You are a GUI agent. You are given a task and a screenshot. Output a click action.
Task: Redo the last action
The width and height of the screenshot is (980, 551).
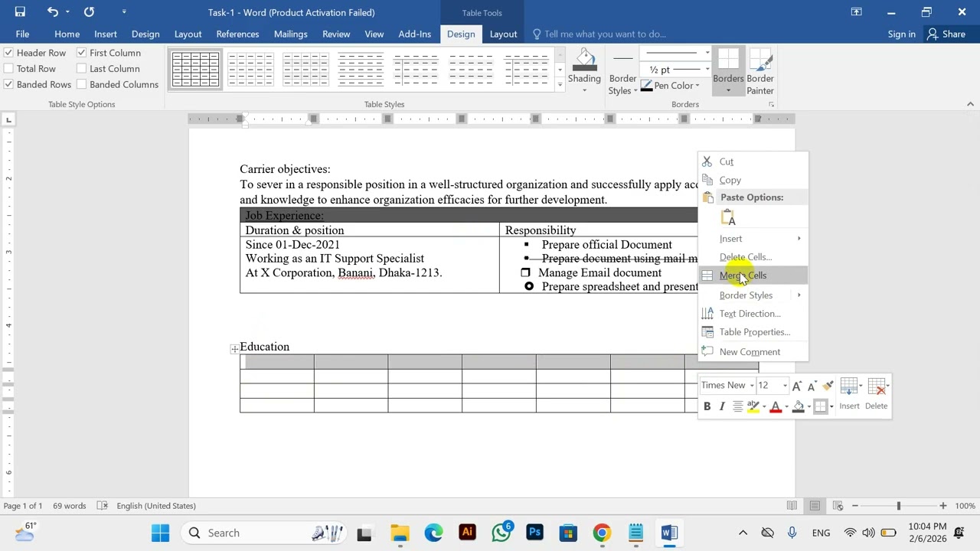click(89, 12)
